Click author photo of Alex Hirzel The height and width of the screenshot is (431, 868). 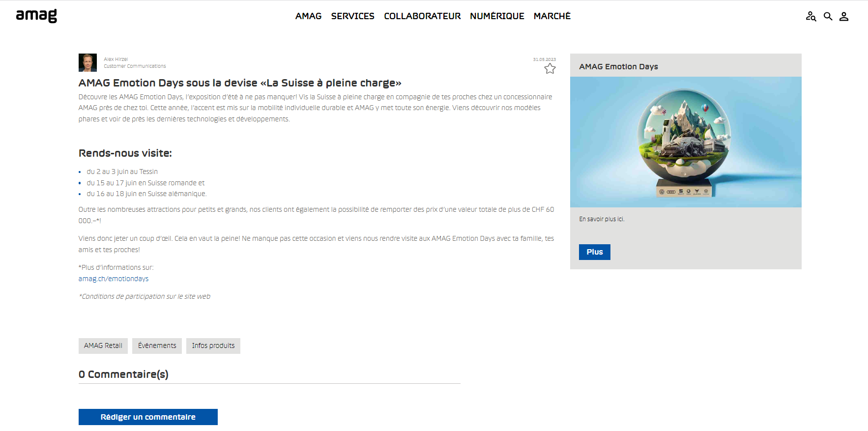(x=87, y=62)
